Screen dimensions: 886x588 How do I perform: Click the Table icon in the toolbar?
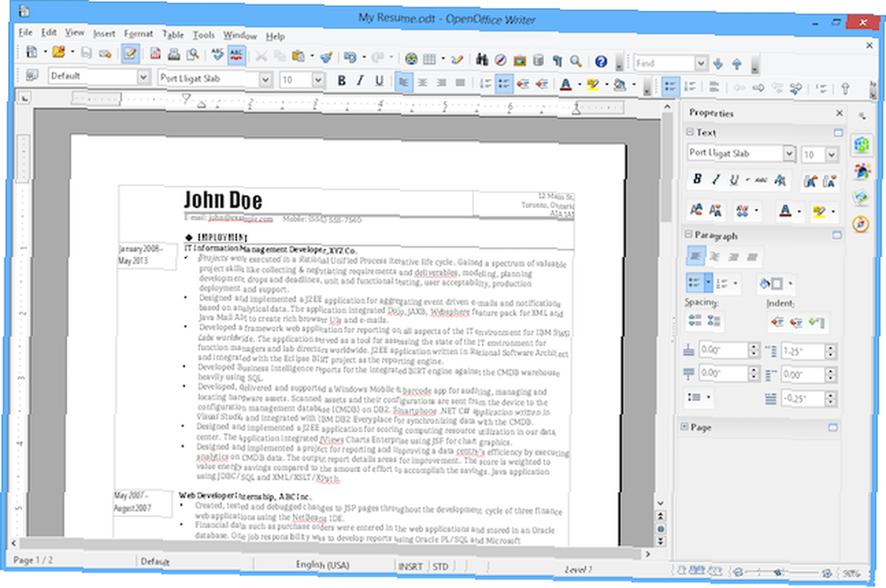[430, 58]
